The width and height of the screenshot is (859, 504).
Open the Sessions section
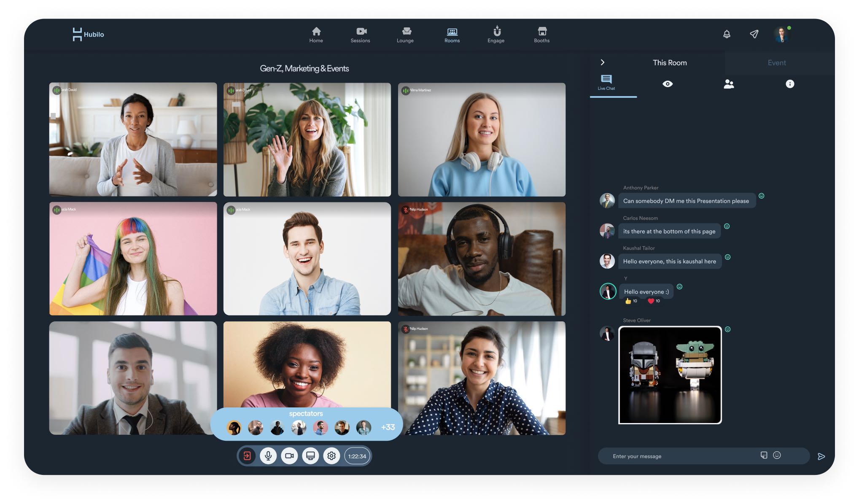(360, 35)
